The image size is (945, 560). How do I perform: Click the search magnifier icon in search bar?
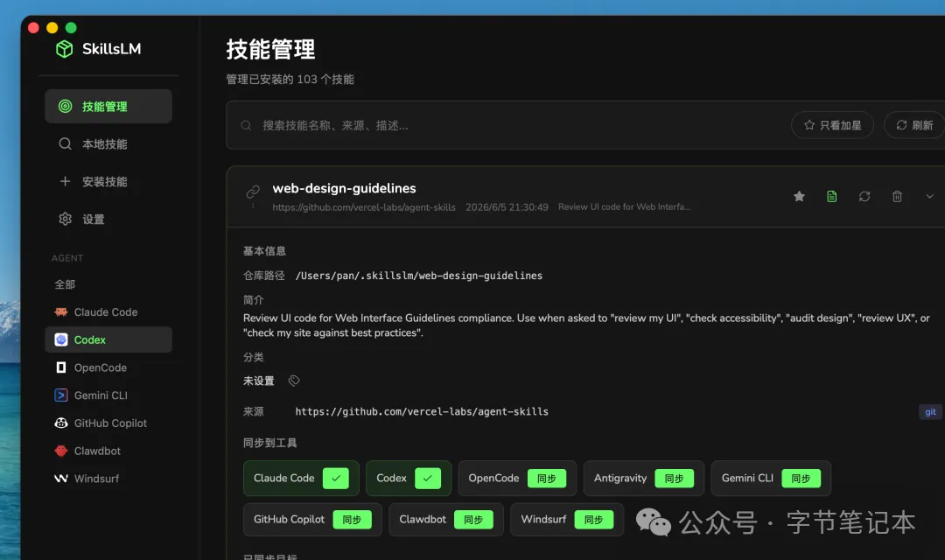pyautogui.click(x=246, y=125)
